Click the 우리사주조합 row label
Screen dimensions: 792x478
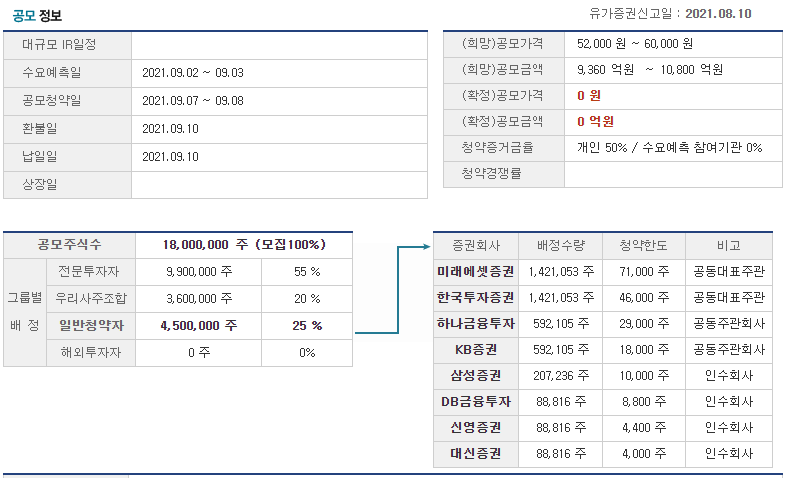coord(91,299)
